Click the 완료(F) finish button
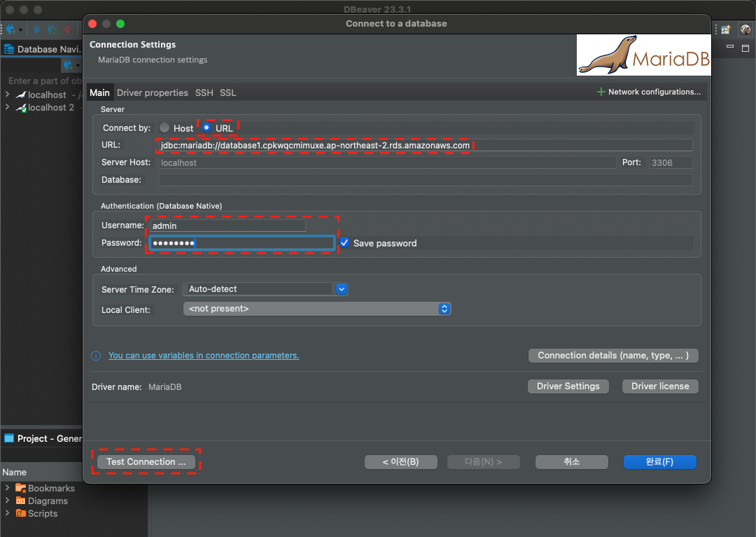The height and width of the screenshot is (537, 756). point(659,462)
